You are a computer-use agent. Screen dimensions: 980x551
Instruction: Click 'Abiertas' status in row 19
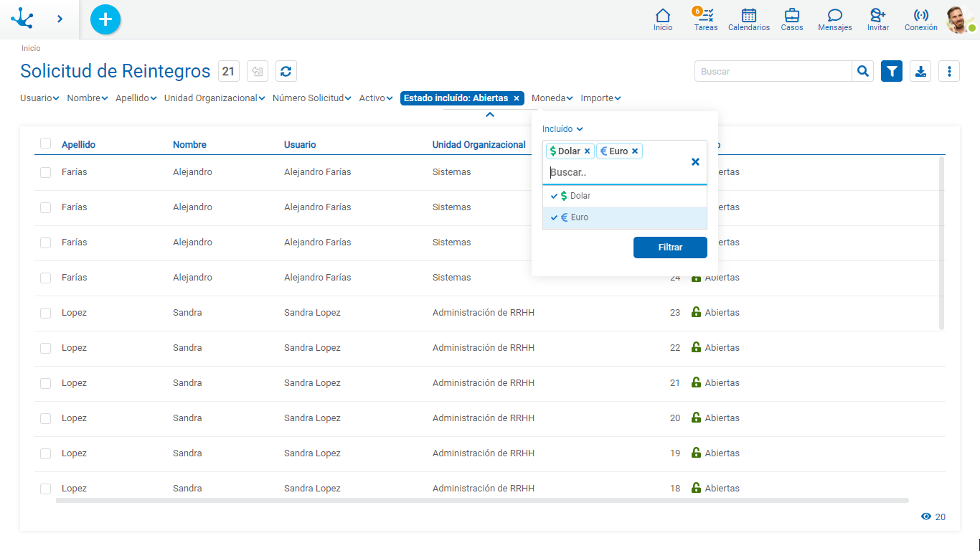(x=722, y=453)
